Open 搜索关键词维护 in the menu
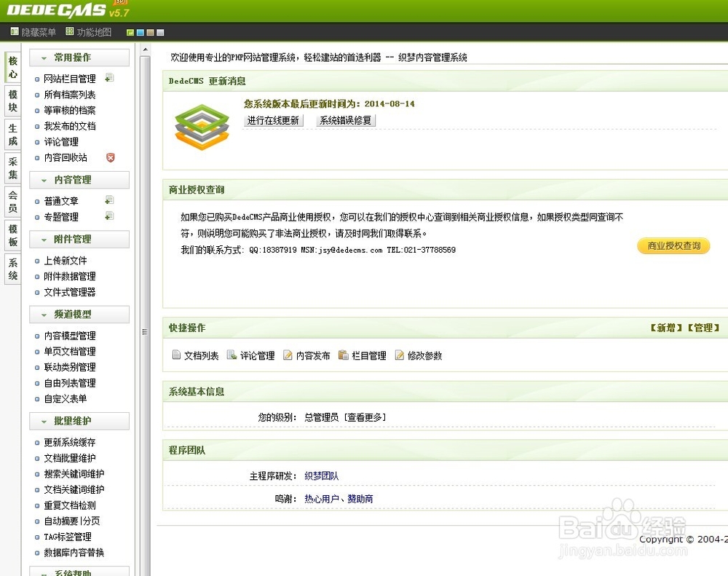Screen dimensions: 728x576 [x=74, y=474]
